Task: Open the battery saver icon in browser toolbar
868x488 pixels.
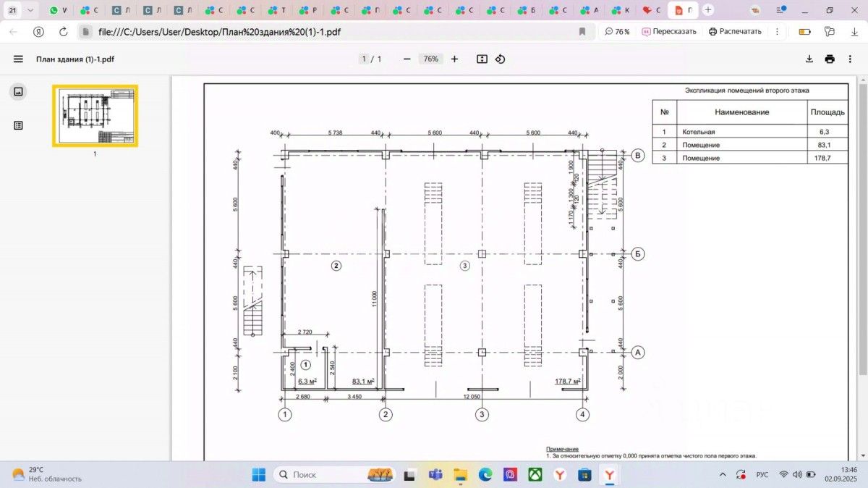Action: [804, 32]
